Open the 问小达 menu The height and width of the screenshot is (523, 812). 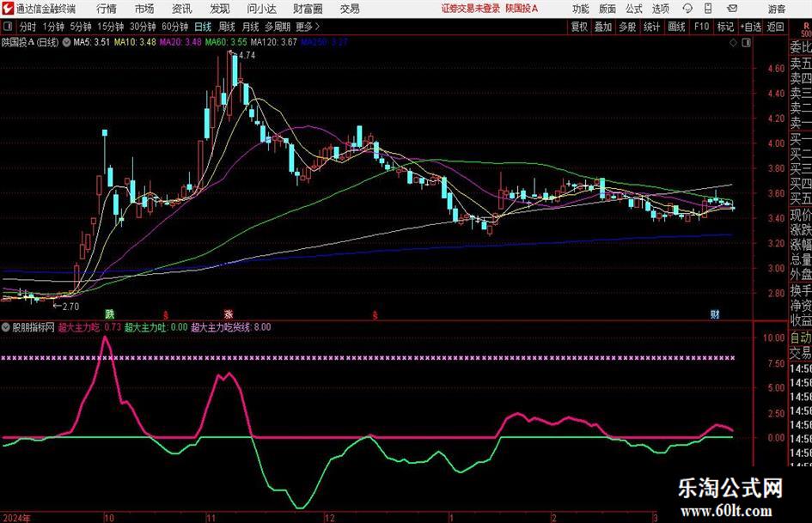[261, 9]
